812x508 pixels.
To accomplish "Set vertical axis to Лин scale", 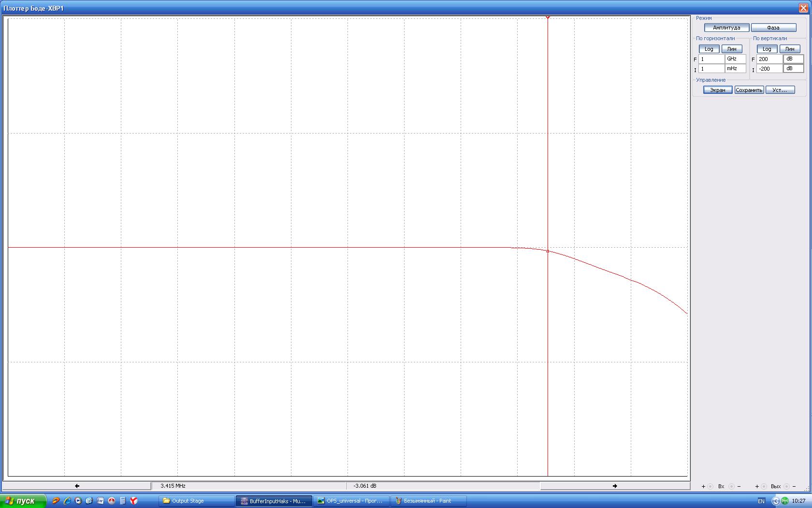I will [x=790, y=49].
